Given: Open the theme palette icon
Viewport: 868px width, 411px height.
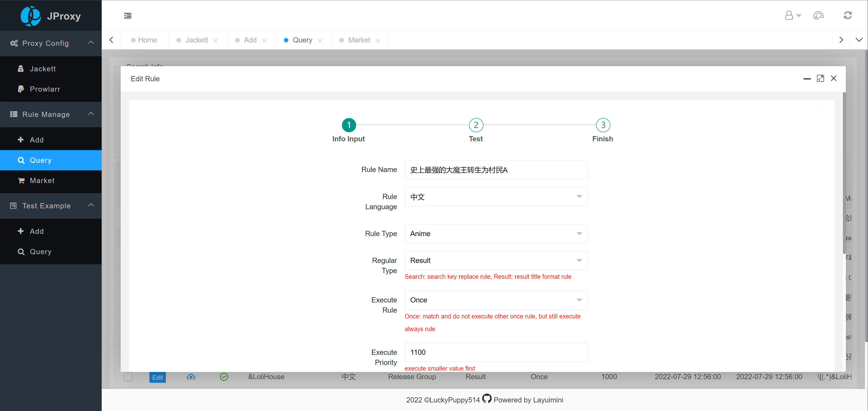Looking at the screenshot, I should [818, 16].
